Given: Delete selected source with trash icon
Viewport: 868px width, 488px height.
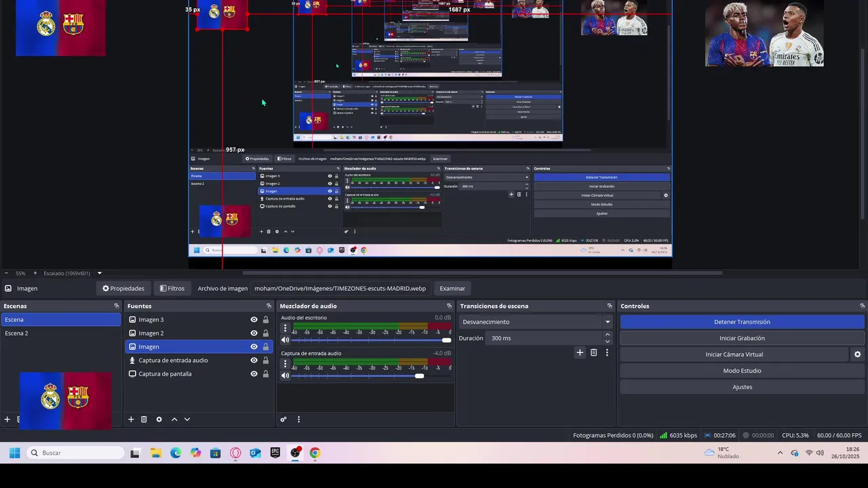Looking at the screenshot, I should pos(144,420).
